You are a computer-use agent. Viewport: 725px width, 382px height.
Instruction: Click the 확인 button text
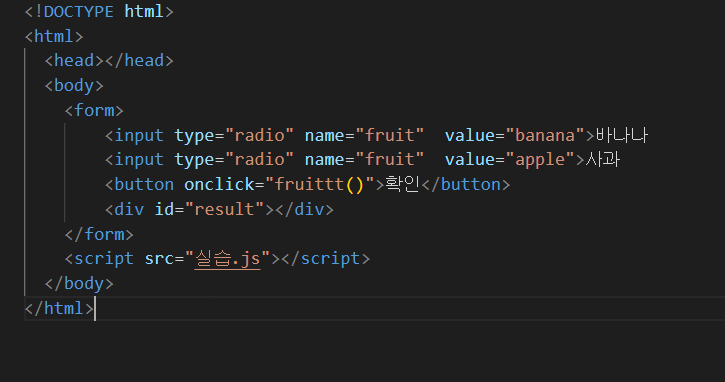pyautogui.click(x=402, y=184)
